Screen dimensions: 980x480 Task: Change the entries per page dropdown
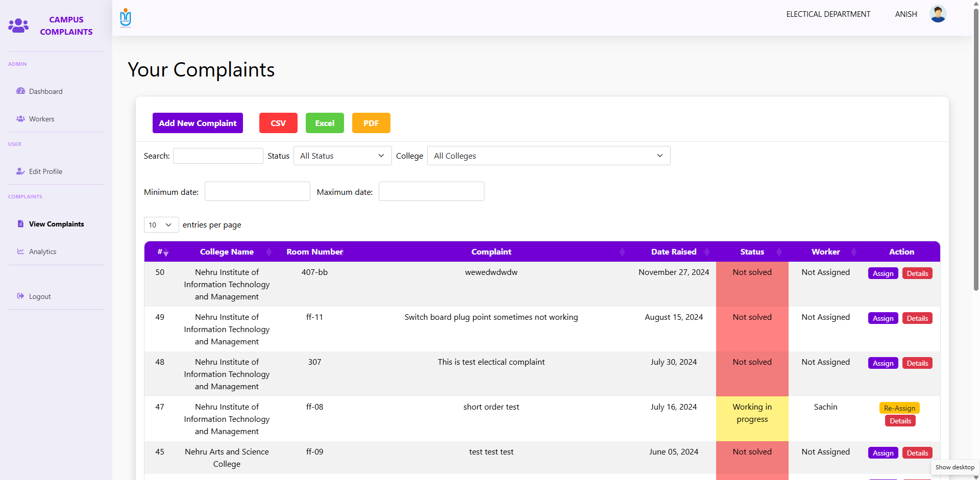(x=161, y=224)
